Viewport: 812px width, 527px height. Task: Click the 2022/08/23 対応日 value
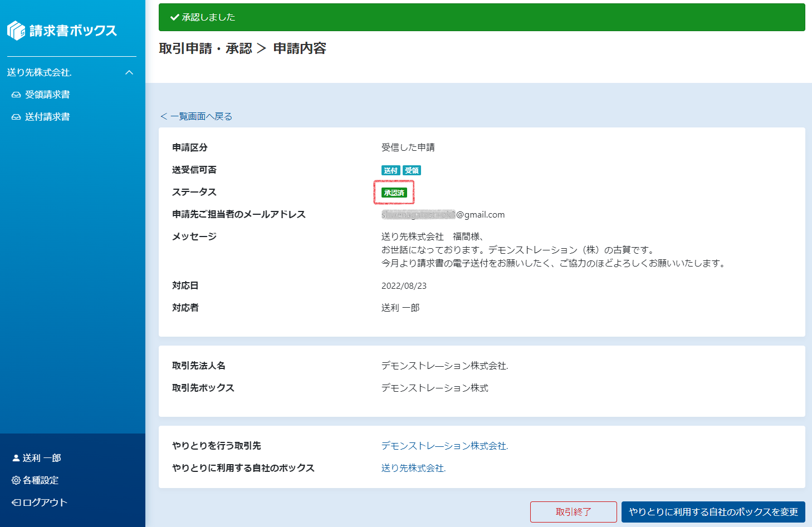point(404,285)
